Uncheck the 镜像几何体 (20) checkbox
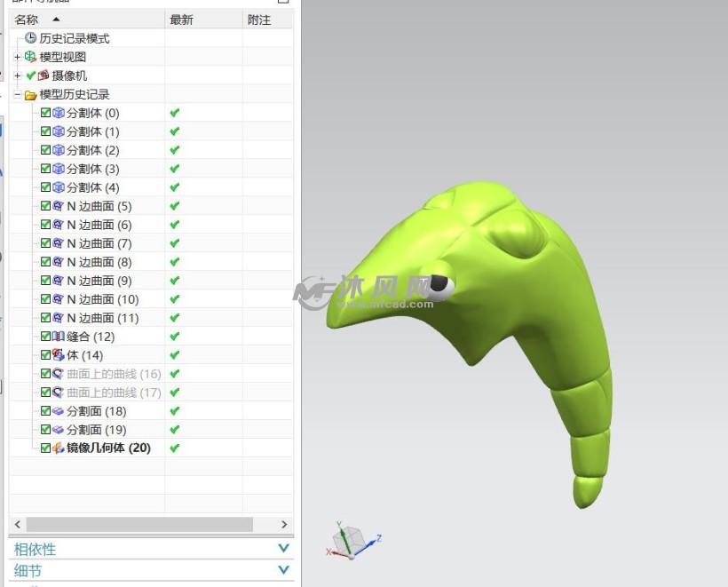 point(45,448)
